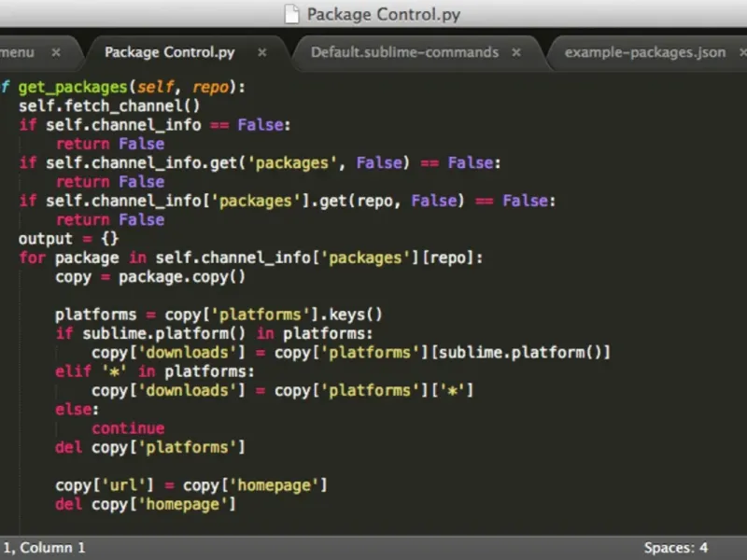Click the 'repo' parameter in function definition
This screenshot has width=747, height=560.
click(211, 87)
